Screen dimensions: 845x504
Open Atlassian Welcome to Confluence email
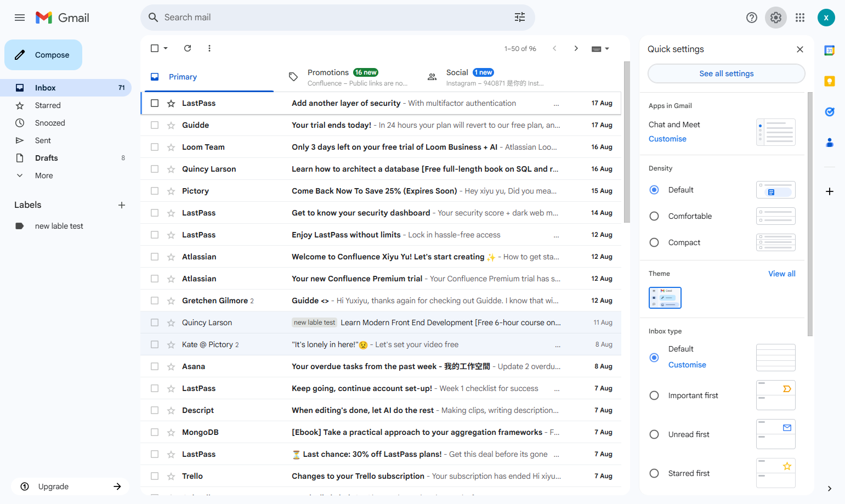click(x=381, y=257)
